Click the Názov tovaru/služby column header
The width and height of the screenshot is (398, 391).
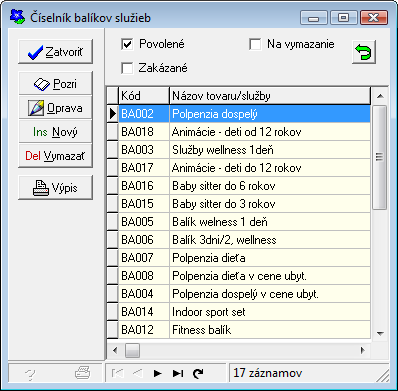click(270, 96)
